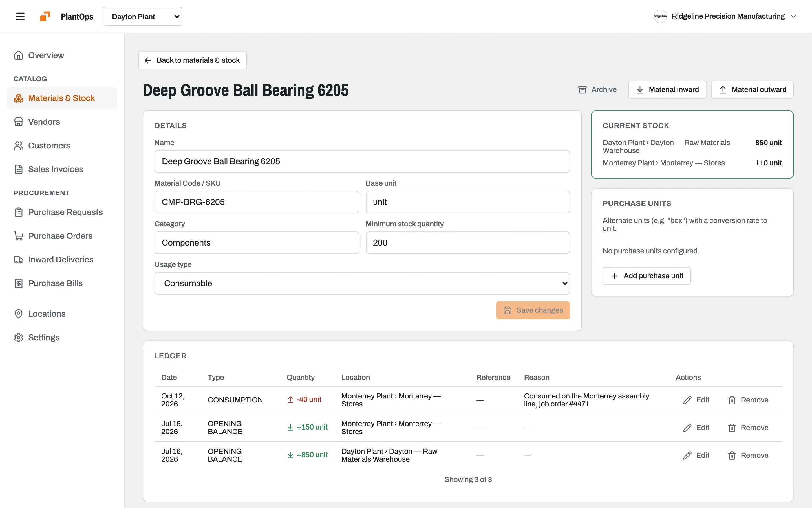The image size is (812, 508).
Task: Open the hamburger menu icon
Action: [20, 16]
